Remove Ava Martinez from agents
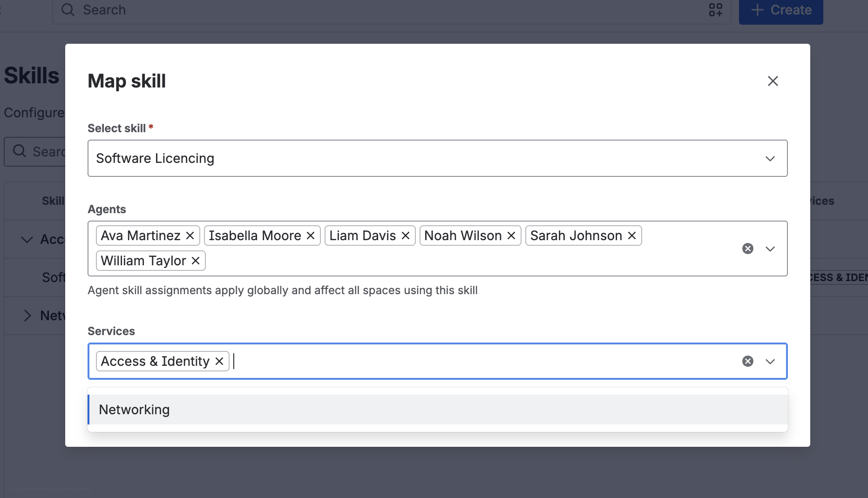The width and height of the screenshot is (868, 498). 190,236
